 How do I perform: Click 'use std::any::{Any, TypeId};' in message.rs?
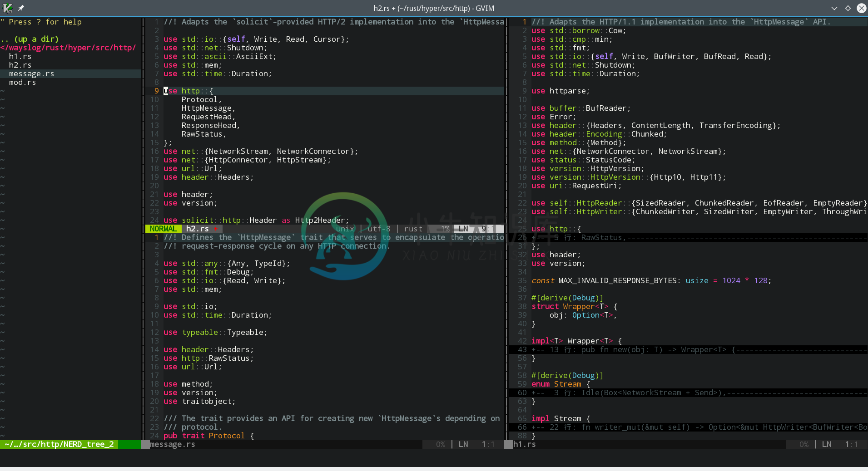227,263
